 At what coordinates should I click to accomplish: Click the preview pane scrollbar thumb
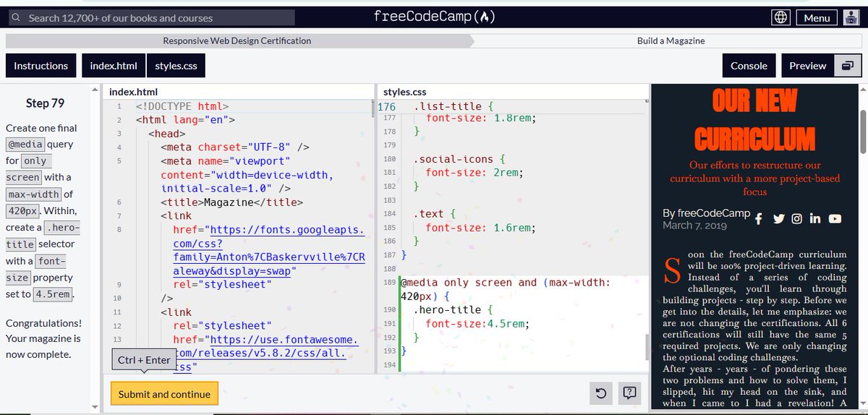tap(863, 132)
